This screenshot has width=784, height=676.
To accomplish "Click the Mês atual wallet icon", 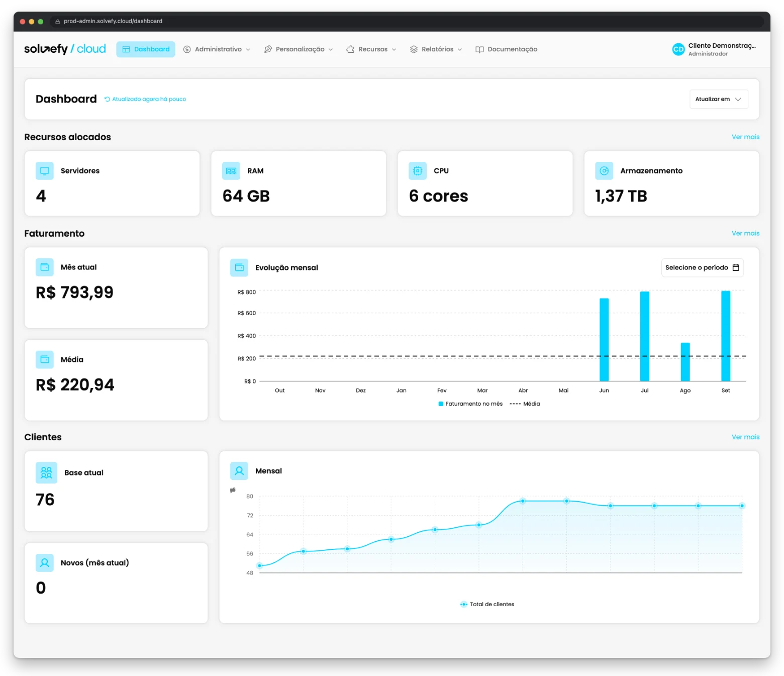I will tap(45, 267).
